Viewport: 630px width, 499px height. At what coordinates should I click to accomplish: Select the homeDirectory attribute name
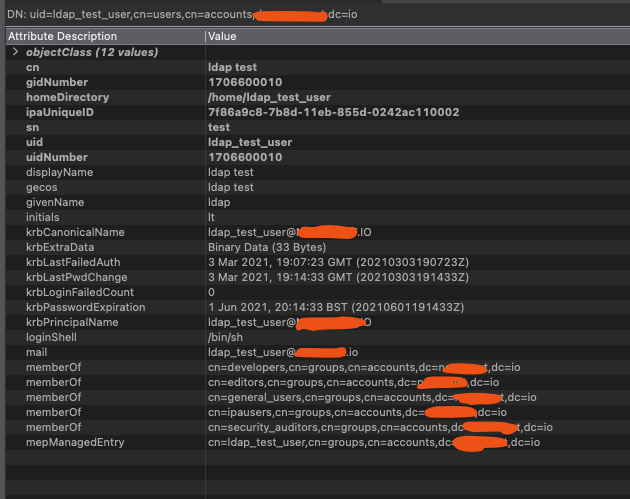coord(68,97)
